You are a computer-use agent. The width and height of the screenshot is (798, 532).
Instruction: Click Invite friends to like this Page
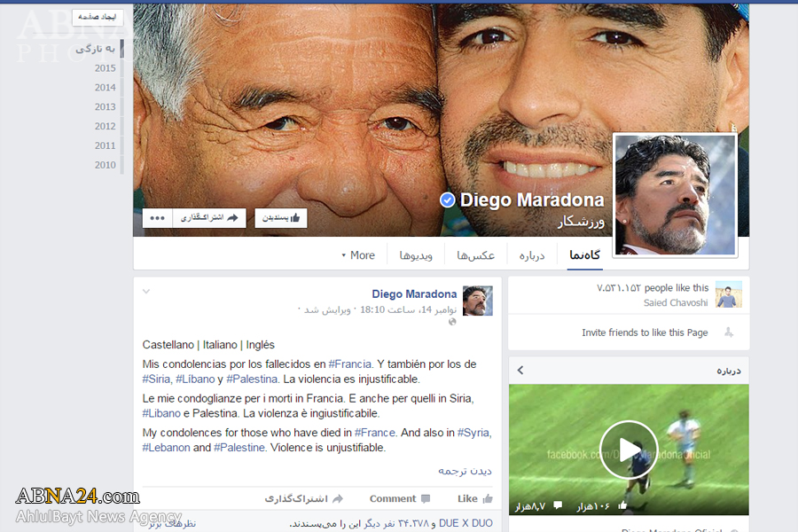[x=645, y=332]
